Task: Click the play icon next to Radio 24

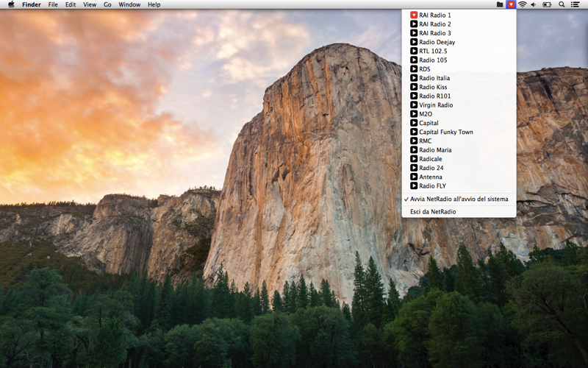Action: [x=414, y=168]
